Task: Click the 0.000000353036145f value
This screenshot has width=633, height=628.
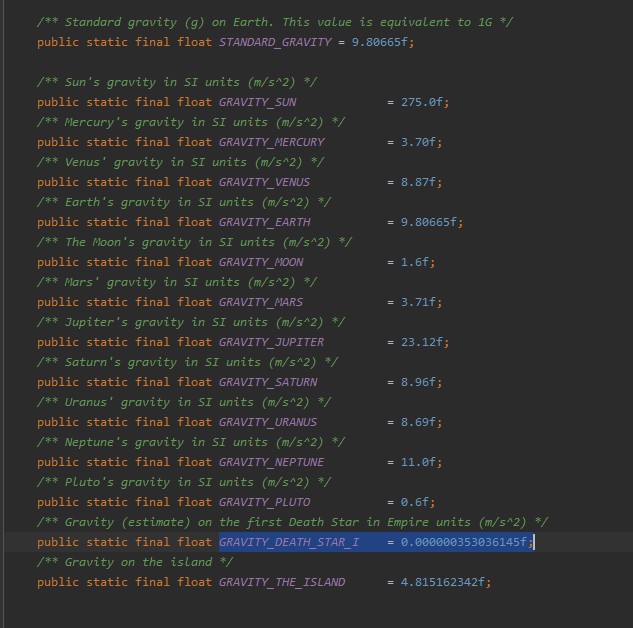Action: tap(464, 542)
